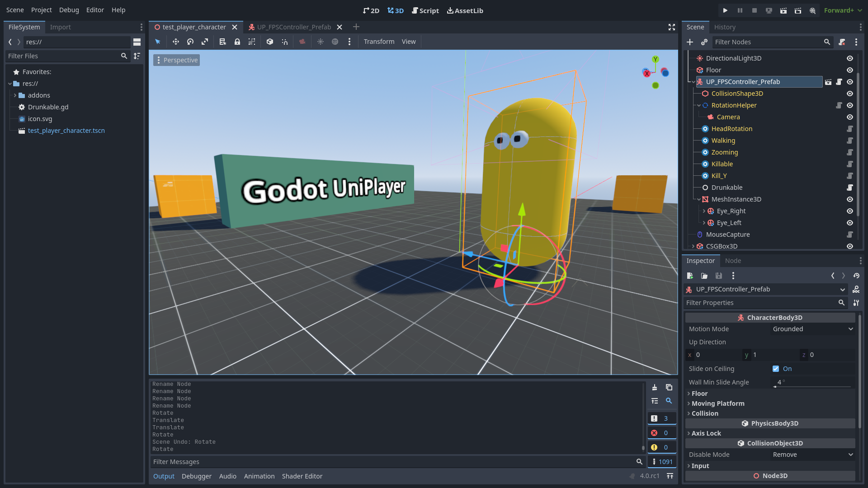Open environment preview globe icon
This screenshot has height=488, width=868.
[335, 42]
